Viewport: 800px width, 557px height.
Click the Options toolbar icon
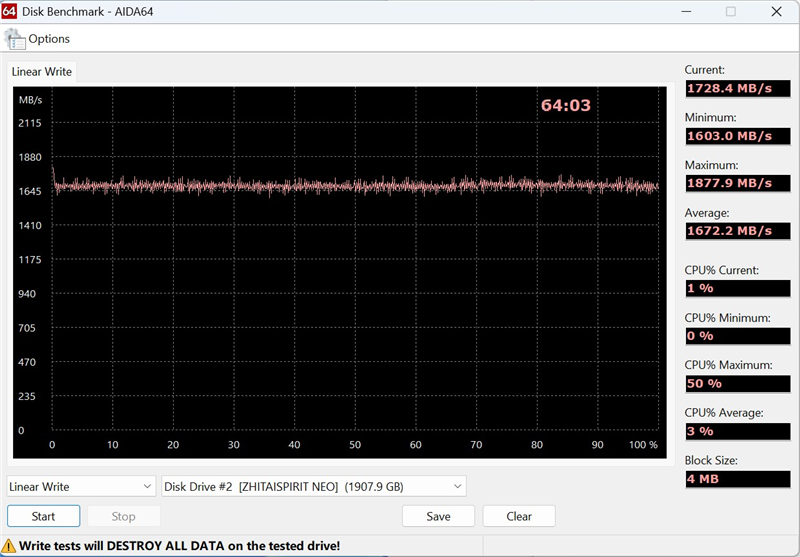[x=15, y=39]
